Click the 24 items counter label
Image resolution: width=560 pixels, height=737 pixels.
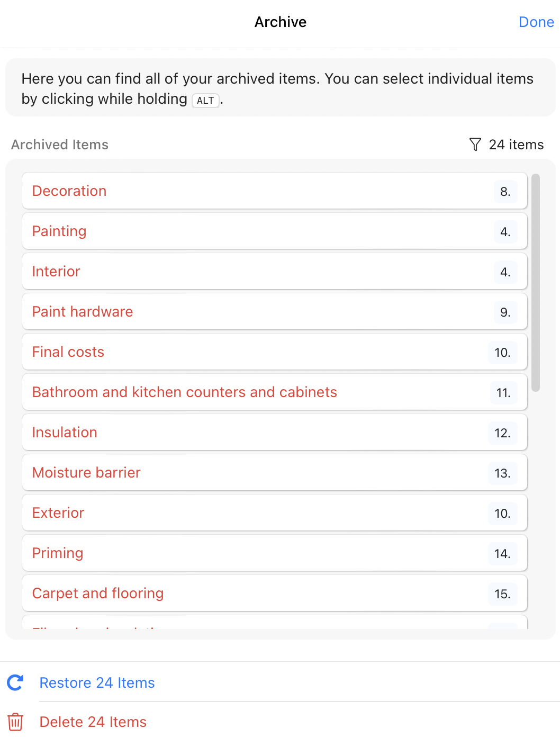tap(516, 145)
